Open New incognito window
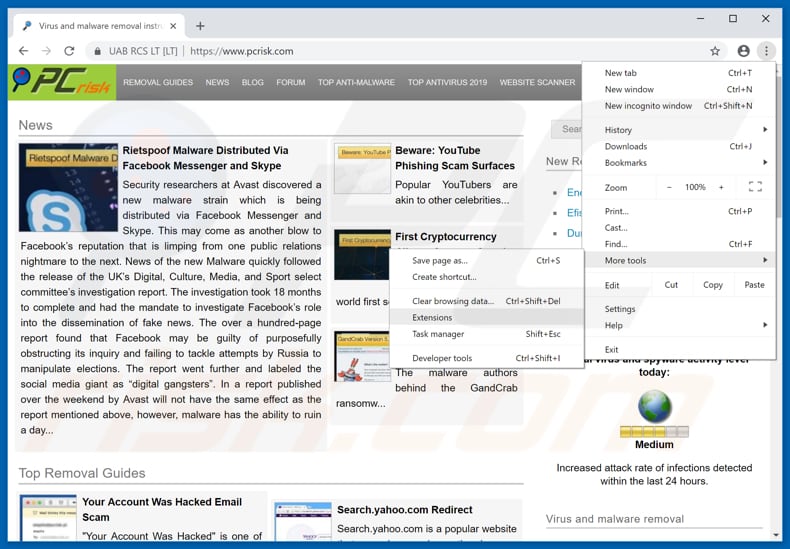This screenshot has height=549, width=790. pyautogui.click(x=648, y=106)
